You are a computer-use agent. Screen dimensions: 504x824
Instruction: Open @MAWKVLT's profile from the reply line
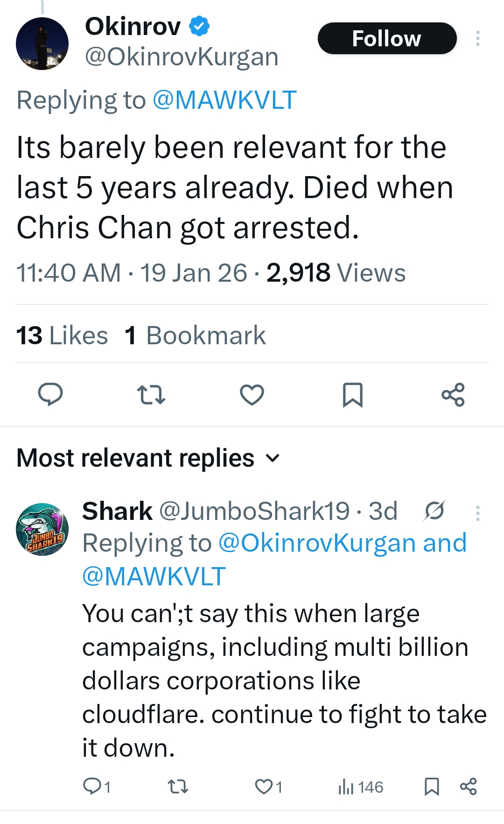pos(225,99)
